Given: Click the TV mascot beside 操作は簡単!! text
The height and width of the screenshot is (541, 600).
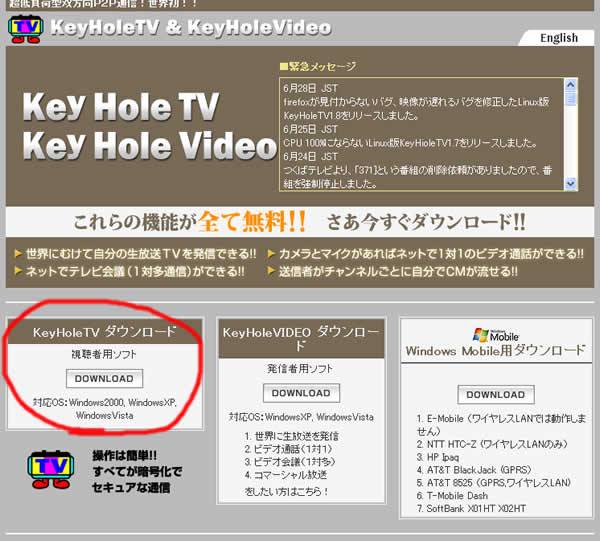Looking at the screenshot, I should pos(51,469).
